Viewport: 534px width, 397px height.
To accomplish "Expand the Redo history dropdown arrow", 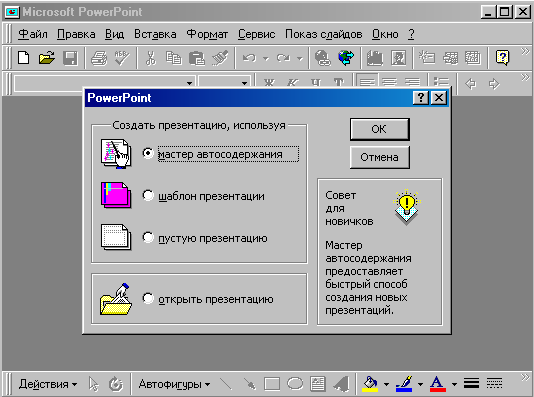I will pyautogui.click(x=299, y=59).
